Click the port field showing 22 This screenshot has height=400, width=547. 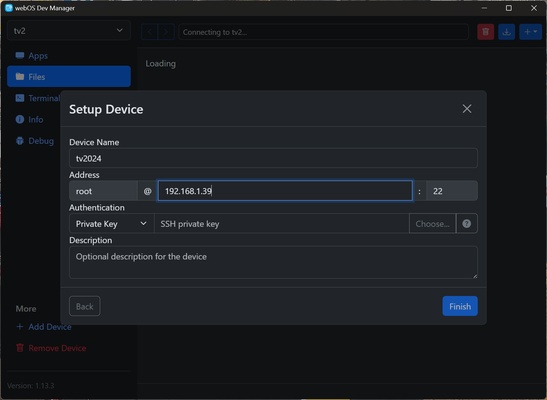[452, 191]
